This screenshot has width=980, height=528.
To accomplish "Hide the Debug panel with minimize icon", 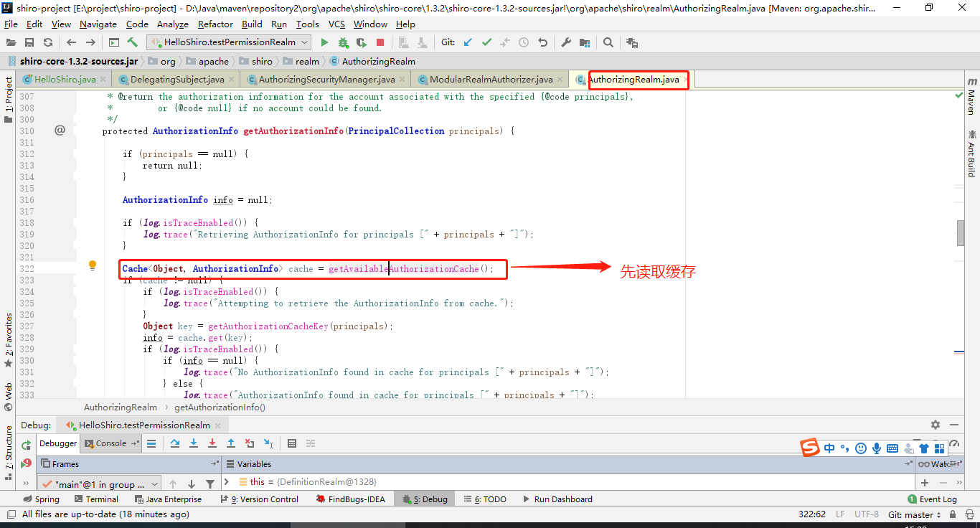I will (954, 425).
